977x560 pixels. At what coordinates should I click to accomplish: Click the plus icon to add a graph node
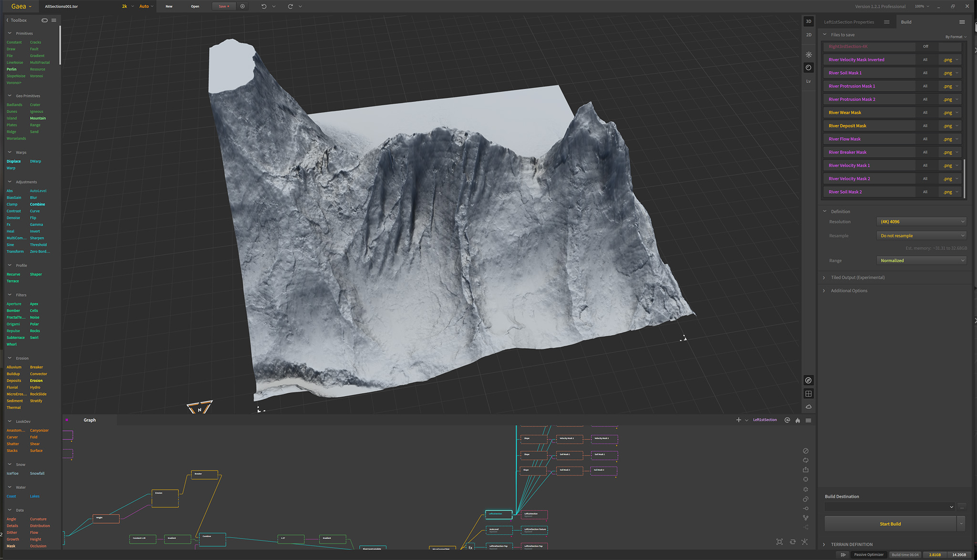click(x=738, y=420)
